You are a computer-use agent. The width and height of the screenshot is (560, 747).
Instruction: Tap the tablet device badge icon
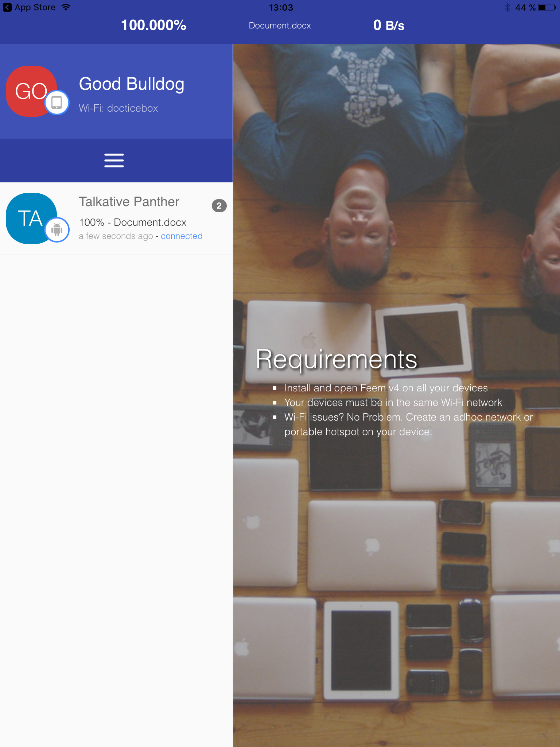57,102
